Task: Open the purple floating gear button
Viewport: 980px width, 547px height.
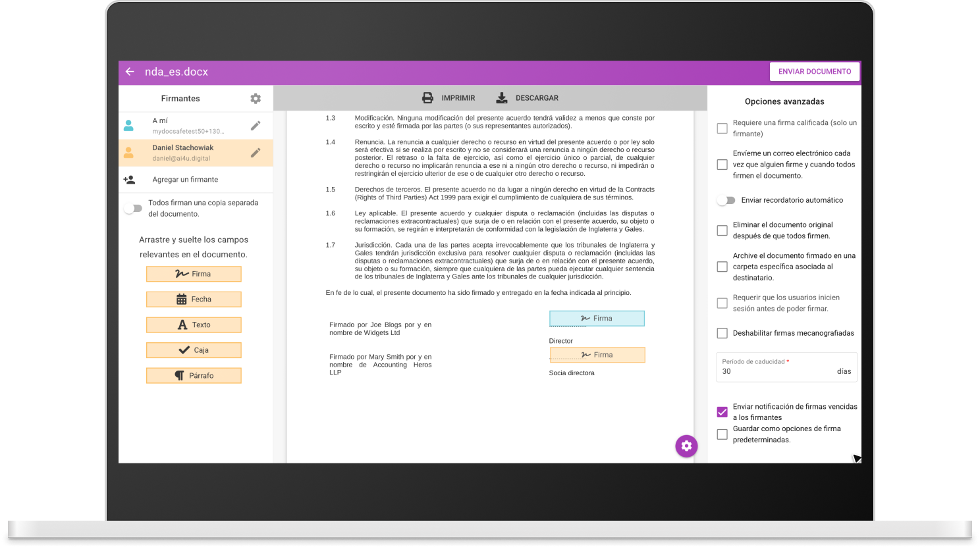Action: click(686, 446)
